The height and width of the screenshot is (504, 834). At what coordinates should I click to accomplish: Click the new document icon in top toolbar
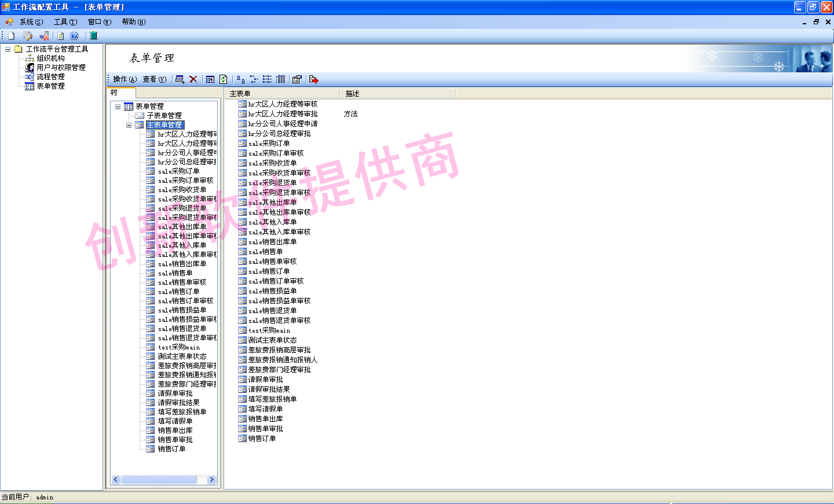[11, 36]
